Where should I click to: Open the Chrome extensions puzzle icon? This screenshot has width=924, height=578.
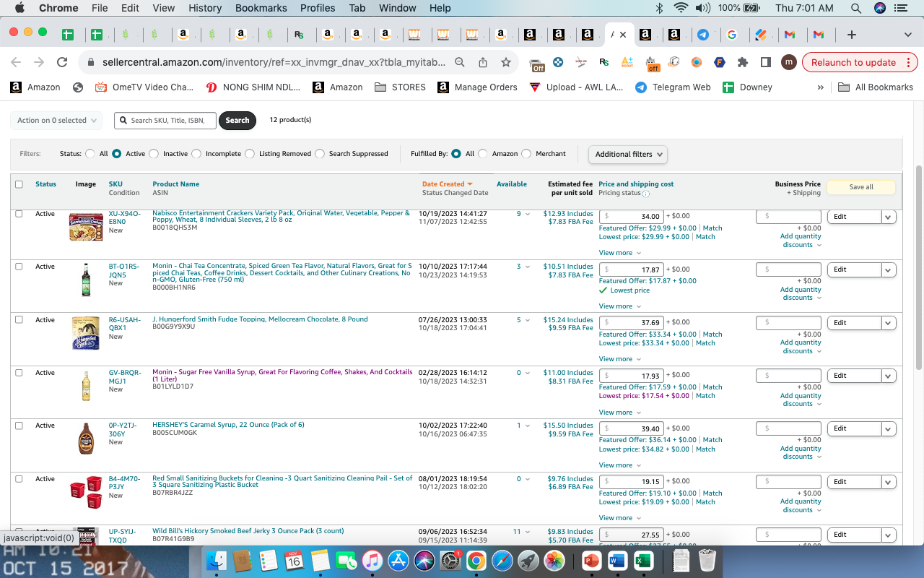(x=742, y=62)
